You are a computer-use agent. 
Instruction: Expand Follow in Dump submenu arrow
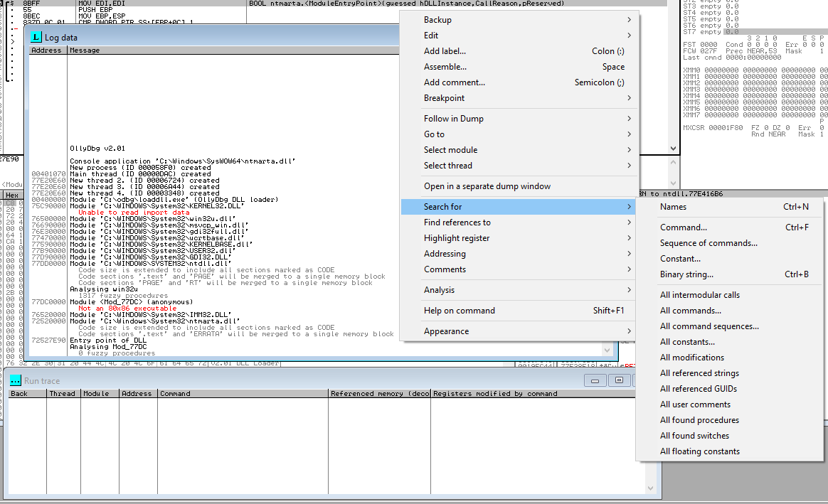629,119
